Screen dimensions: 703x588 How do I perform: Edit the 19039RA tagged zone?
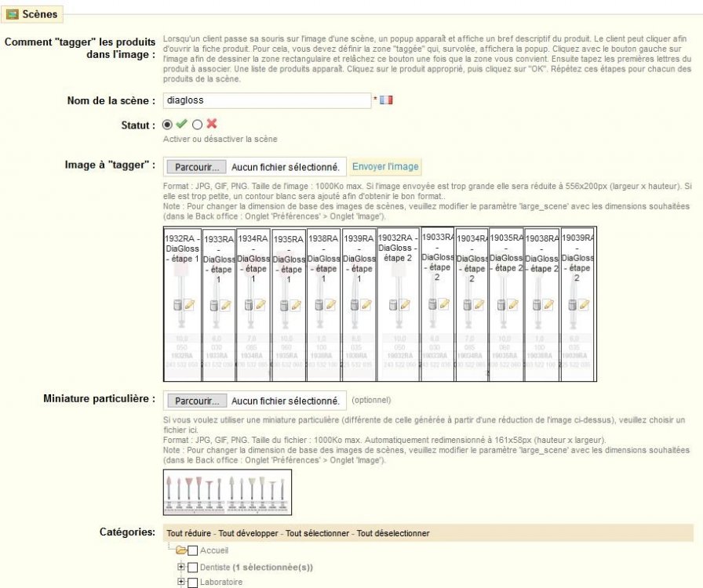pyautogui.click(x=584, y=305)
